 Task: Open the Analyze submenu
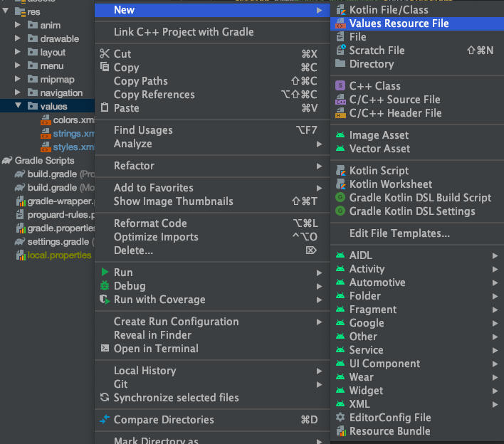click(x=212, y=144)
